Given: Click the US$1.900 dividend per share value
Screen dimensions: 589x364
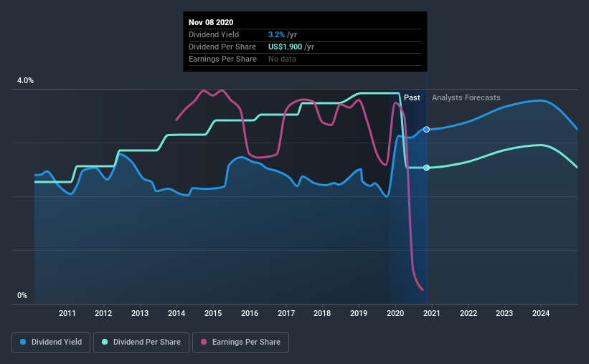Looking at the screenshot, I should 285,47.
